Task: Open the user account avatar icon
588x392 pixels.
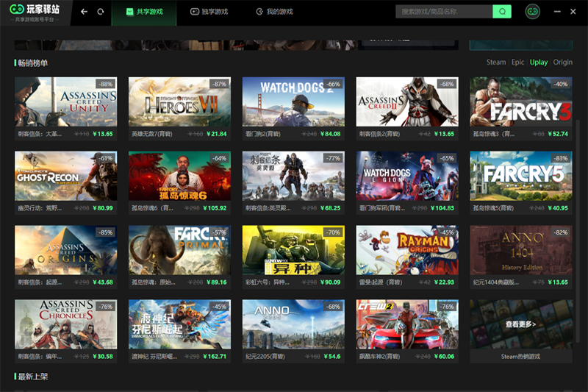Action: point(533,12)
